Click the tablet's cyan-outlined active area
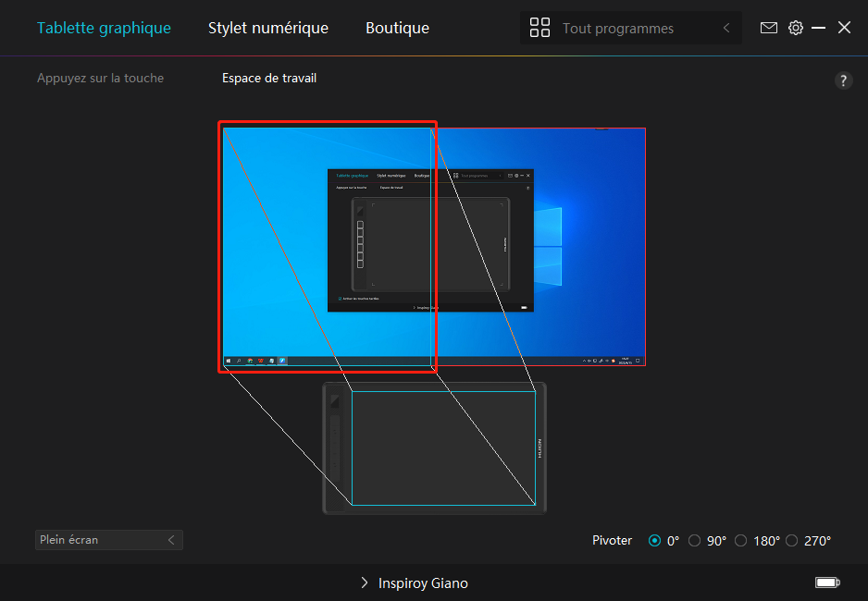The height and width of the screenshot is (601, 868). (443, 448)
